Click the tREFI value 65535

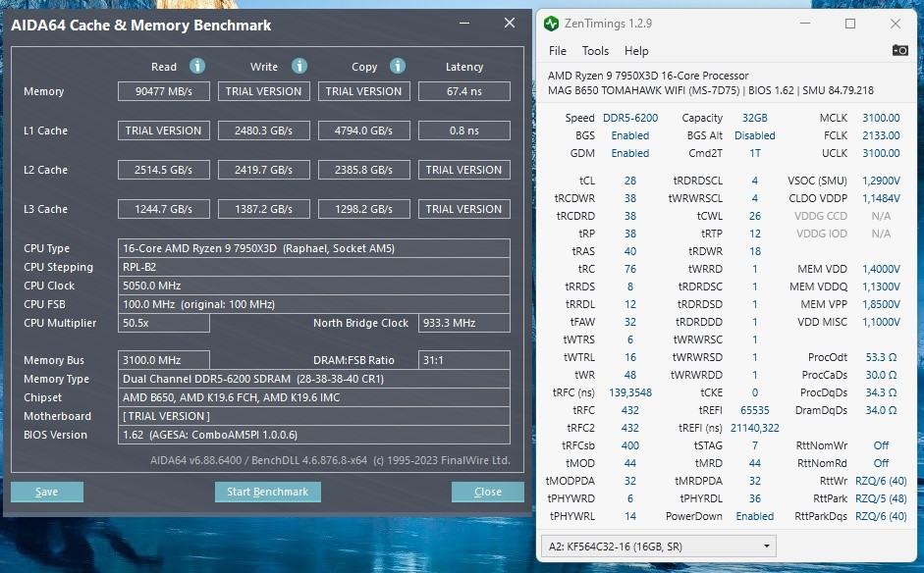click(x=755, y=410)
